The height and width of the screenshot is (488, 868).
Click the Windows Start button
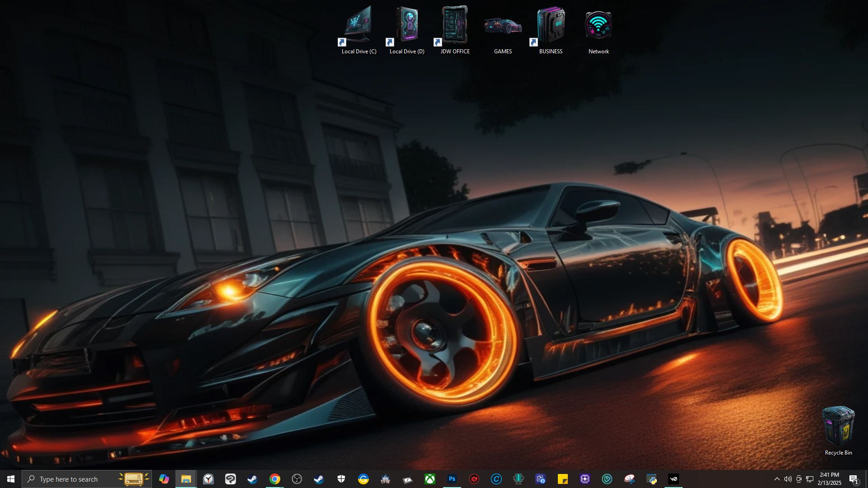click(x=11, y=479)
